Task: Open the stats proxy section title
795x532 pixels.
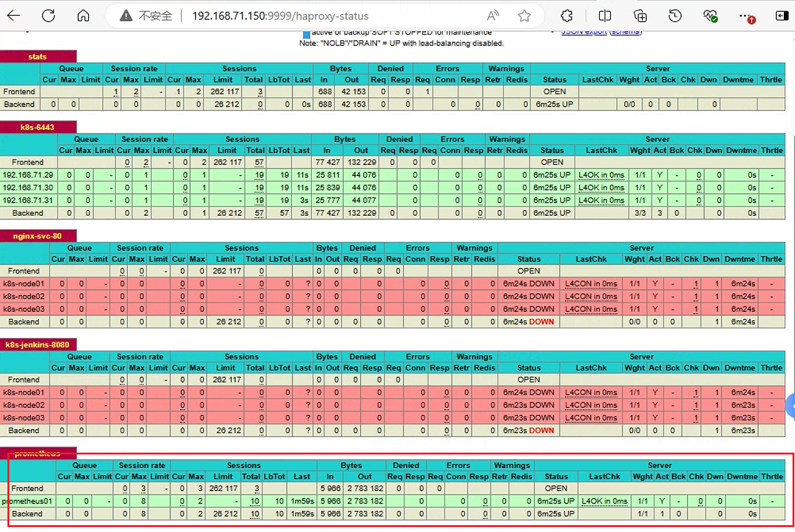Action: click(x=38, y=56)
